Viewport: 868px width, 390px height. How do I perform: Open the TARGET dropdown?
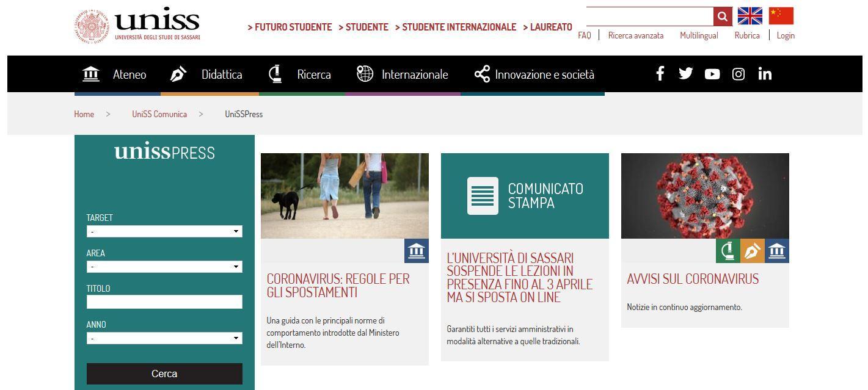164,231
